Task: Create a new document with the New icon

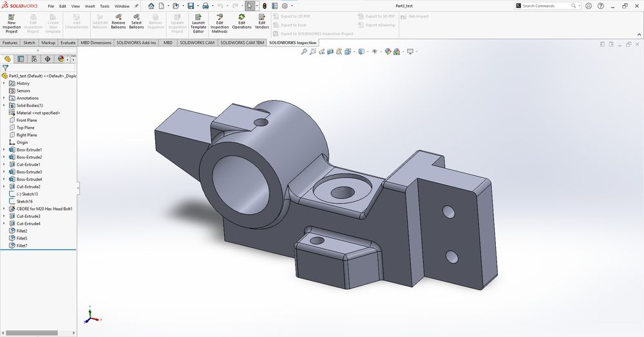Action: (162, 6)
